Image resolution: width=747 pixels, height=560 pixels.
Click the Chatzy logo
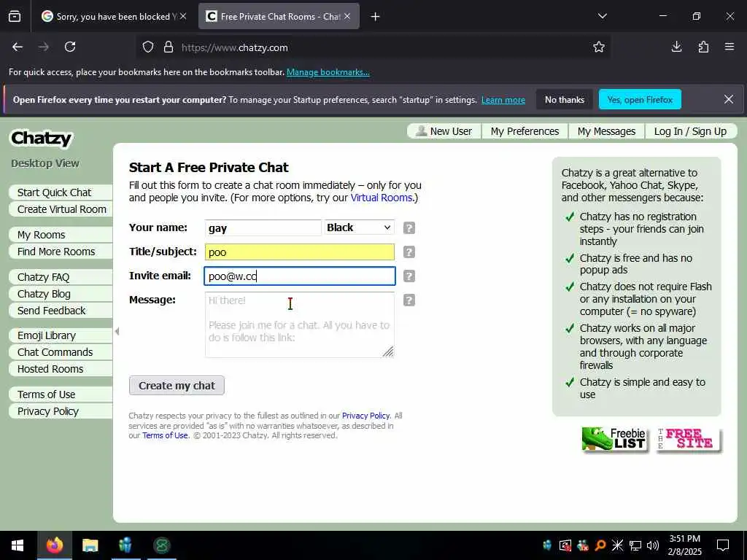42,138
